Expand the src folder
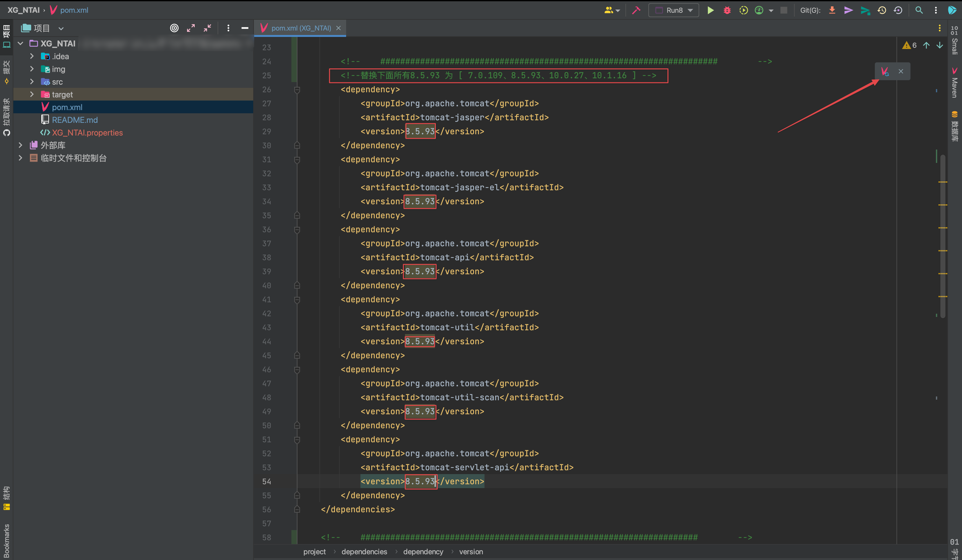 click(32, 82)
